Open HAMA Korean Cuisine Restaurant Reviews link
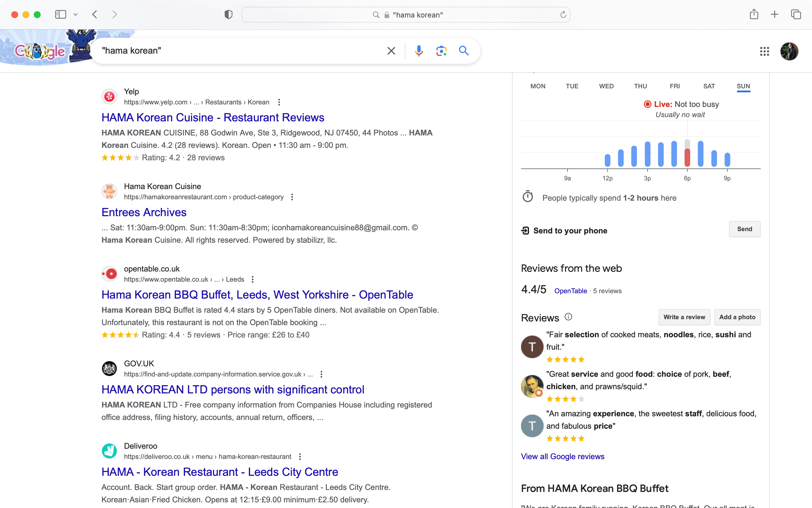The image size is (812, 508). click(213, 117)
